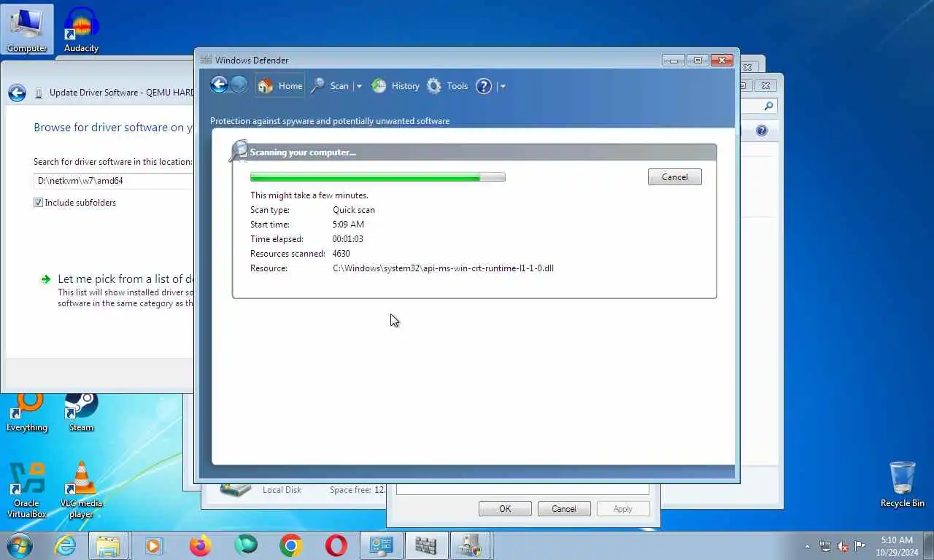Click the Time elapsed value 00:01:03
The width and height of the screenshot is (934, 560).
(348, 239)
